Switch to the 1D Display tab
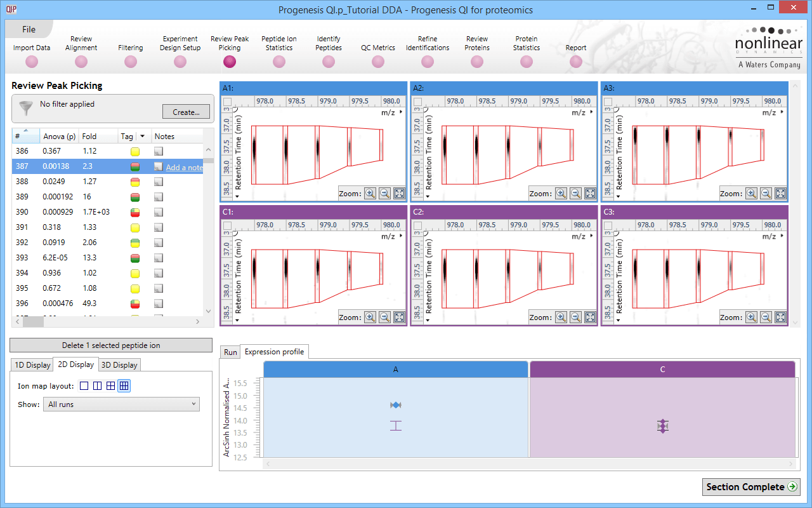812x508 pixels. coord(32,365)
